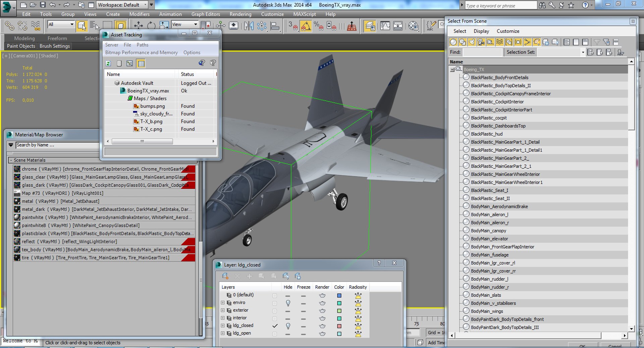Tick the current-layer checkbox for exterior
The image size is (644, 348).
pyautogui.click(x=275, y=311)
